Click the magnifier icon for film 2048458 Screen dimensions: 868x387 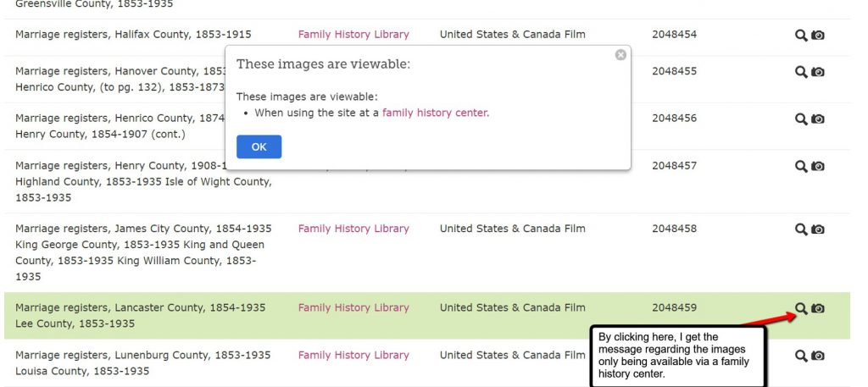(x=800, y=229)
